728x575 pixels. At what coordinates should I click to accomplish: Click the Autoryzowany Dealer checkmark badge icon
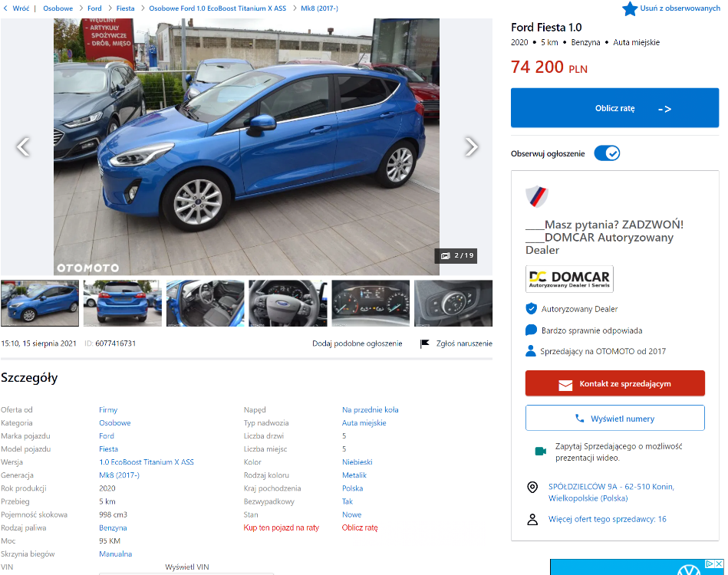[x=531, y=309]
